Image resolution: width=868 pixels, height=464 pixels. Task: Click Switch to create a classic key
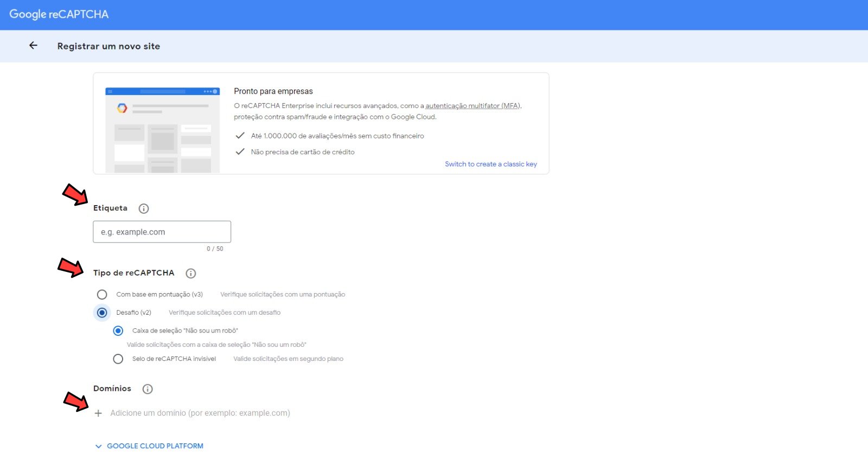pos(491,164)
